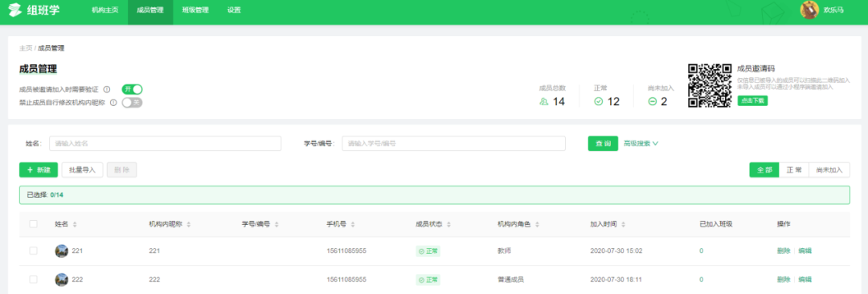This screenshot has height=294, width=868.
Task: Enable the 禁止成员自行修改机构内昵称 switch
Action: [133, 103]
